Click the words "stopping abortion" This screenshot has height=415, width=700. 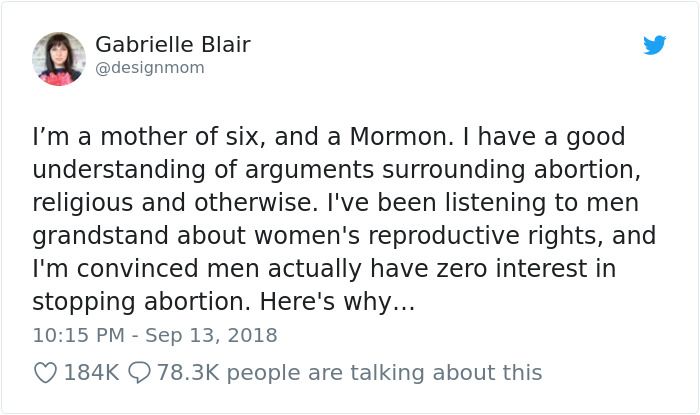(x=140, y=301)
